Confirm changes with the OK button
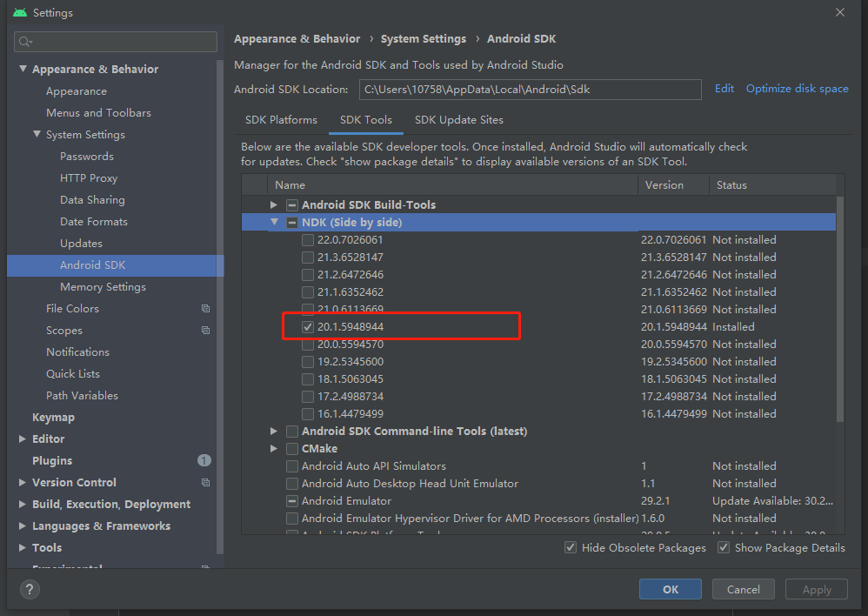Image resolution: width=868 pixels, height=616 pixels. [671, 589]
